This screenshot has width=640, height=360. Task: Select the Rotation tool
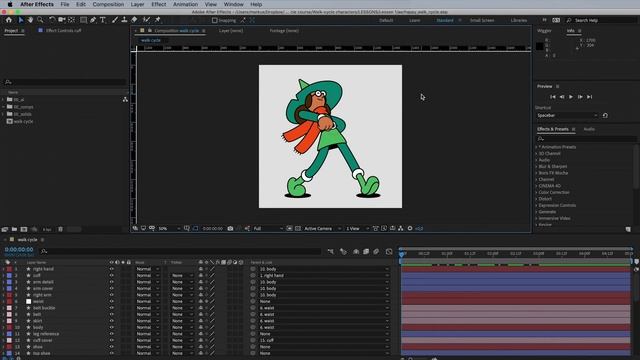pos(52,20)
